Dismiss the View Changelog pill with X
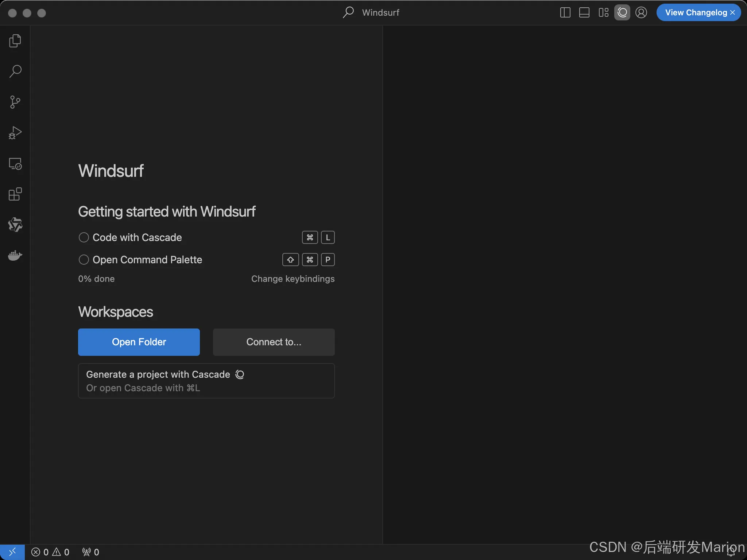 (x=732, y=12)
